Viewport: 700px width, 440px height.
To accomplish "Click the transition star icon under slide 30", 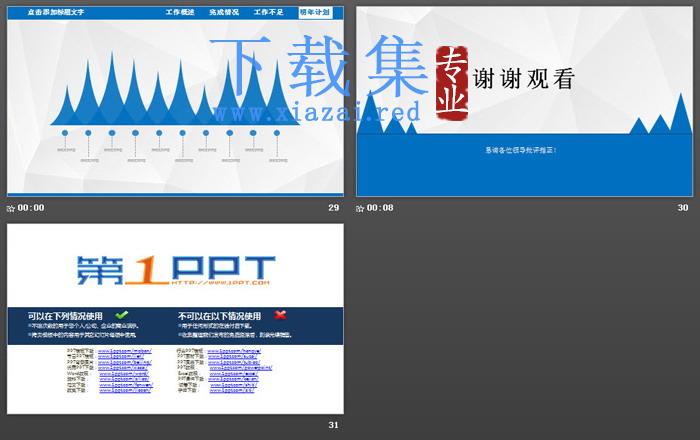I will [360, 208].
